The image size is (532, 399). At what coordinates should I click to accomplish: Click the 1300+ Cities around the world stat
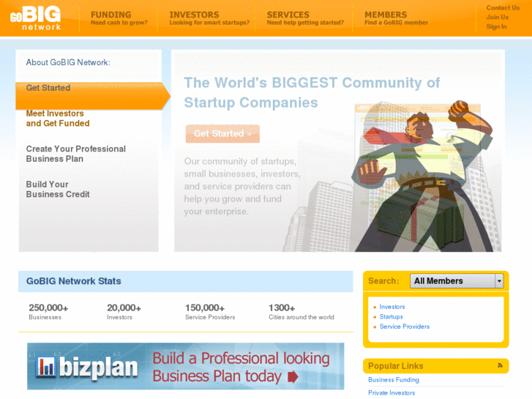301,312
